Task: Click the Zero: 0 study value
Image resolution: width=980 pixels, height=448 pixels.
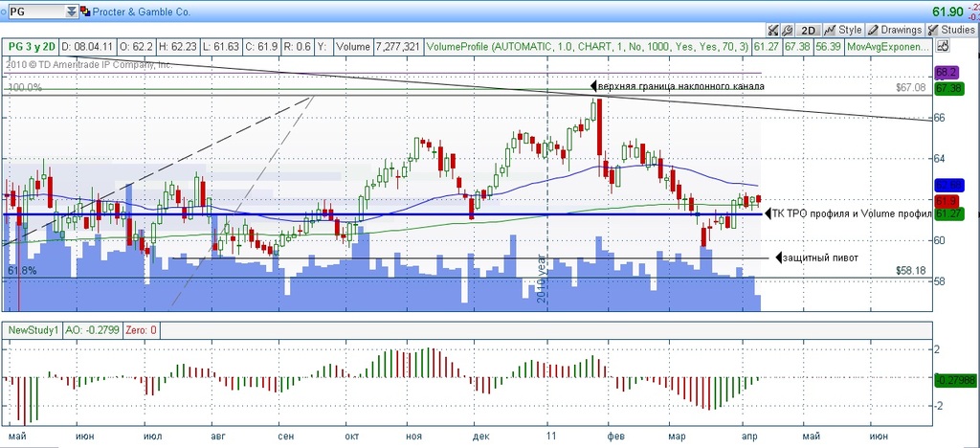Action: pyautogui.click(x=142, y=329)
